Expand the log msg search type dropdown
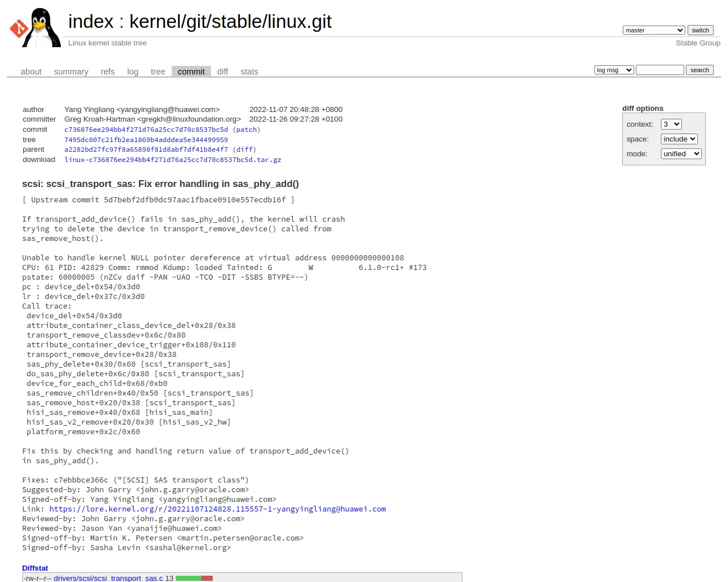 (614, 70)
